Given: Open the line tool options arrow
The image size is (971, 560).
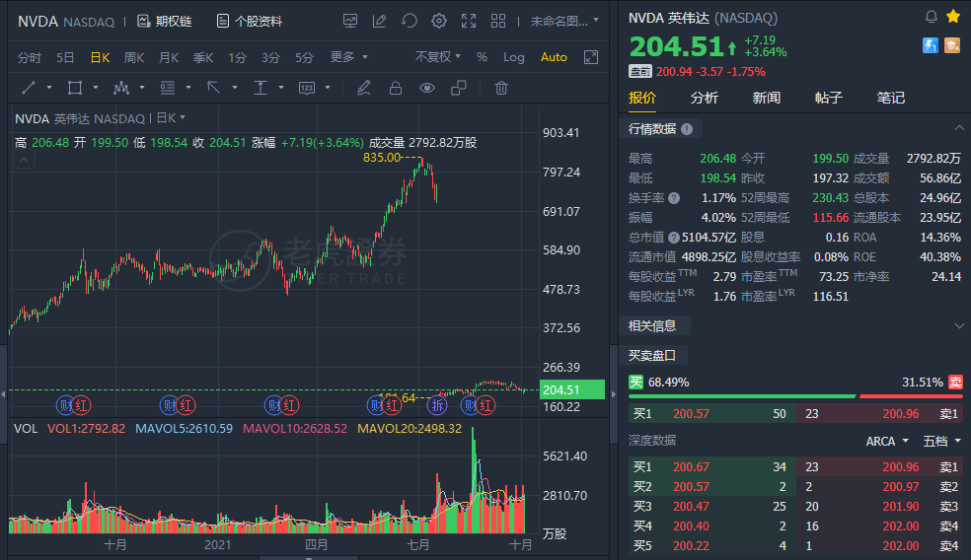Looking at the screenshot, I should pos(49,88).
